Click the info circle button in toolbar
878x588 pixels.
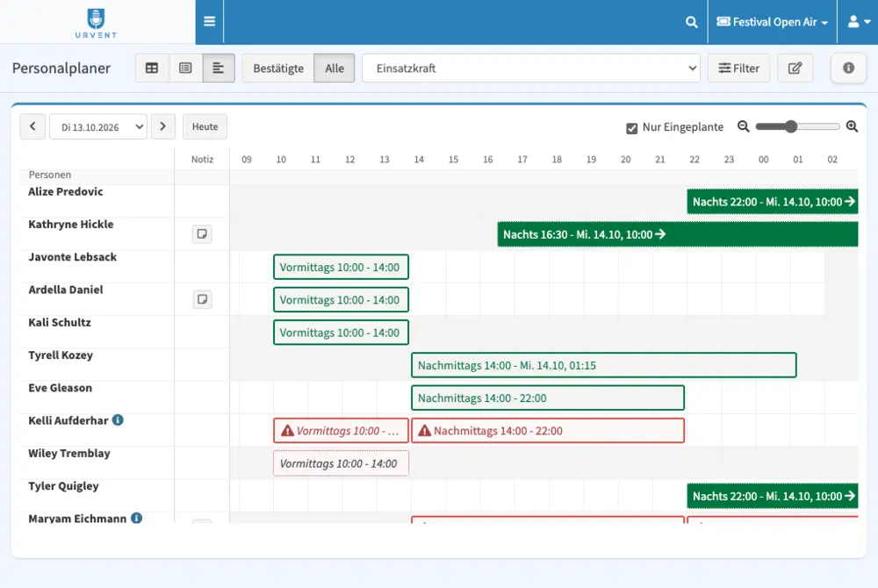coord(849,68)
